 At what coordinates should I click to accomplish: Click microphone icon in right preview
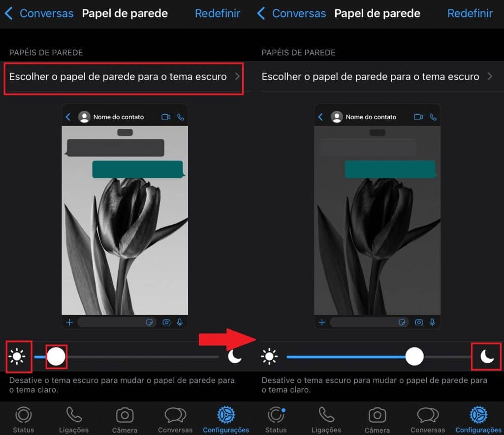pos(432,322)
